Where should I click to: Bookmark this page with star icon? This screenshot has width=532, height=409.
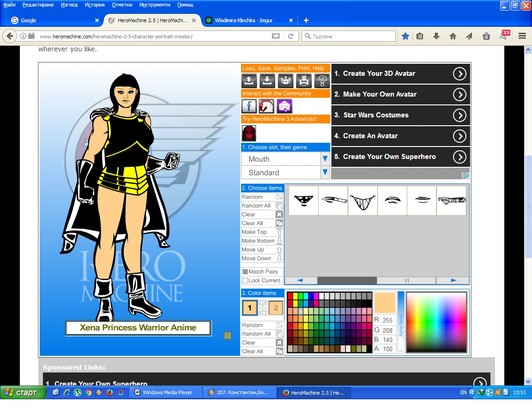click(x=405, y=37)
